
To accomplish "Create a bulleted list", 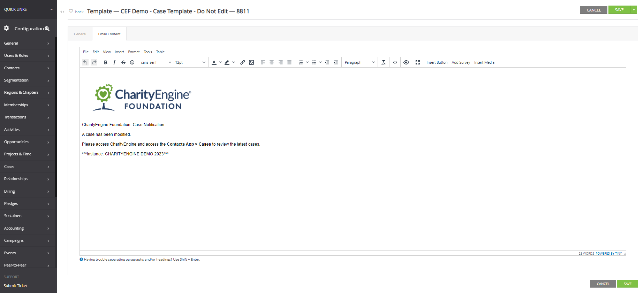I will tap(314, 62).
